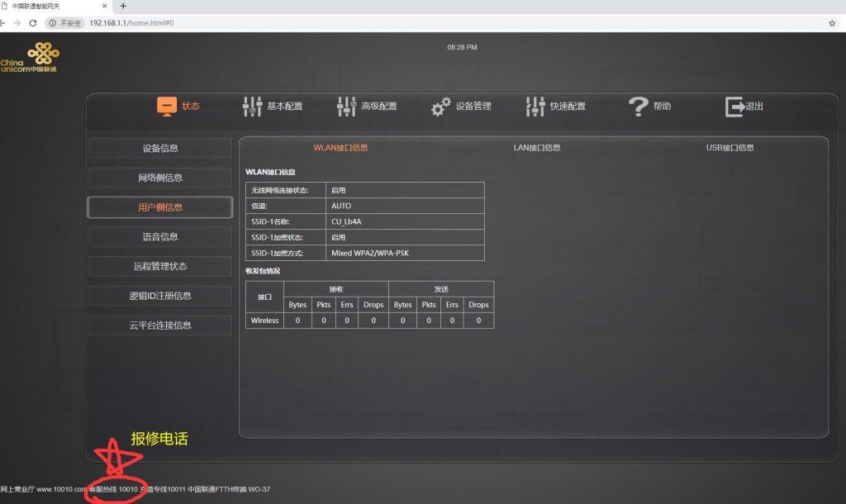Open the 远程管理状态 sidebar section
Viewport: 846px width, 504px height.
point(159,266)
